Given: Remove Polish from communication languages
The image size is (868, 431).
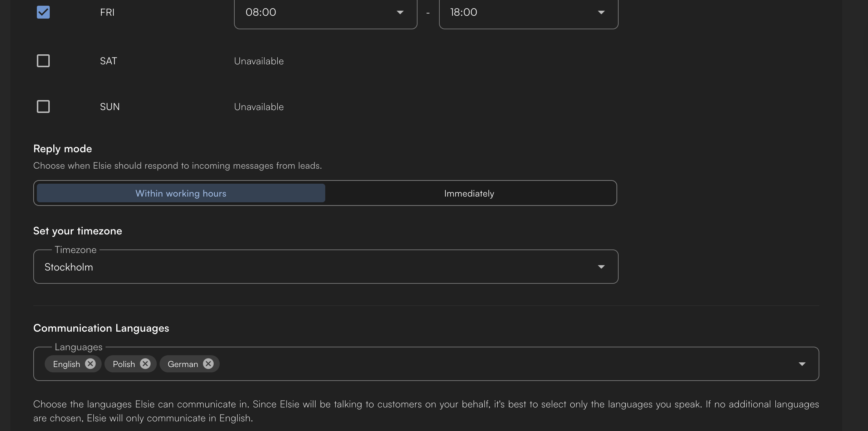Looking at the screenshot, I should [145, 363].
